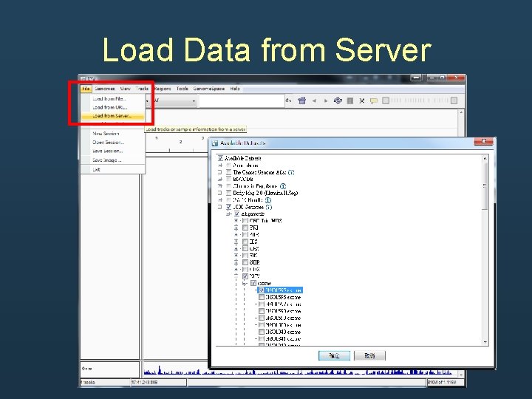
Task: Uncheck the alignments checkbox
Action: (237, 214)
